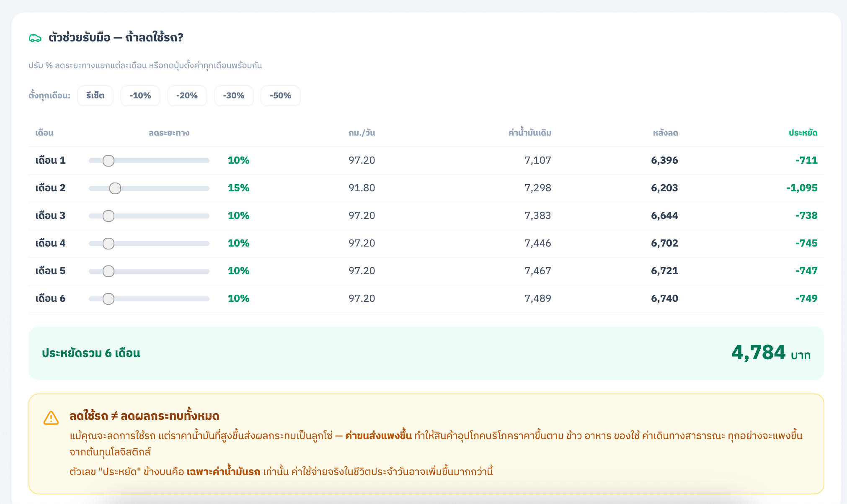
Task: Click the เดือน 6 slider thumb
Action: pos(108,299)
